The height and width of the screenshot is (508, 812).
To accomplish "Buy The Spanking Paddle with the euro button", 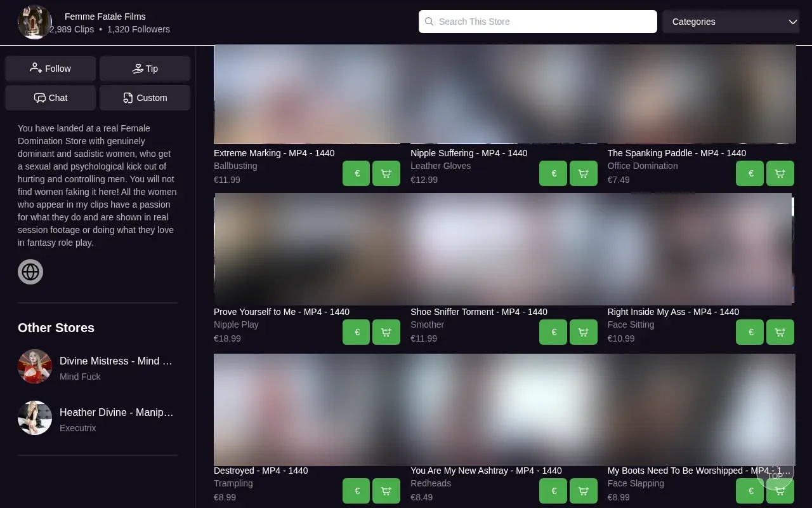I will (x=750, y=173).
